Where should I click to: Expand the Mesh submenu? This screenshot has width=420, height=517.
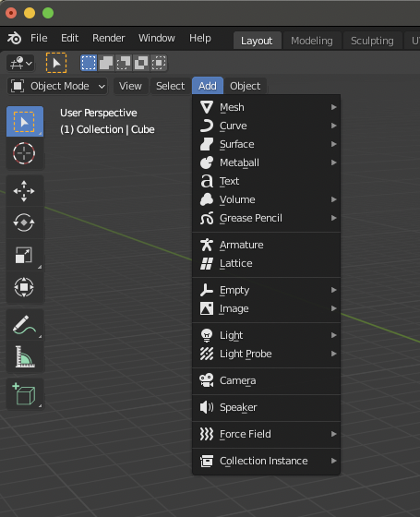tap(267, 107)
